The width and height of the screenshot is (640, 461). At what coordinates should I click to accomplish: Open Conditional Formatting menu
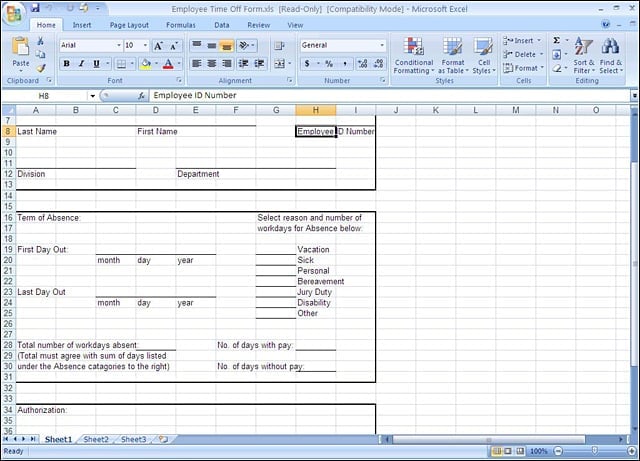414,56
